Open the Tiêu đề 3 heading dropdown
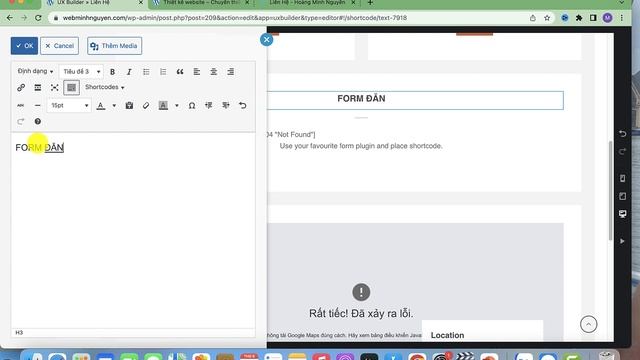 click(81, 71)
